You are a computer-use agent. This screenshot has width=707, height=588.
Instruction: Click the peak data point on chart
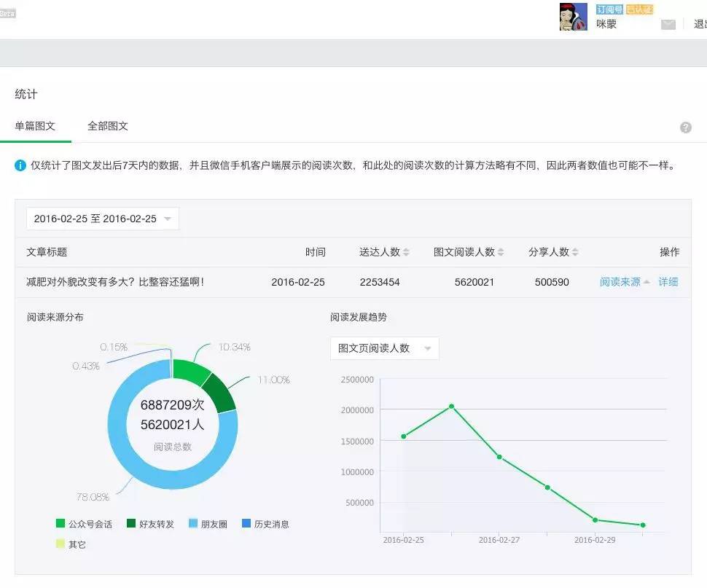pos(451,407)
